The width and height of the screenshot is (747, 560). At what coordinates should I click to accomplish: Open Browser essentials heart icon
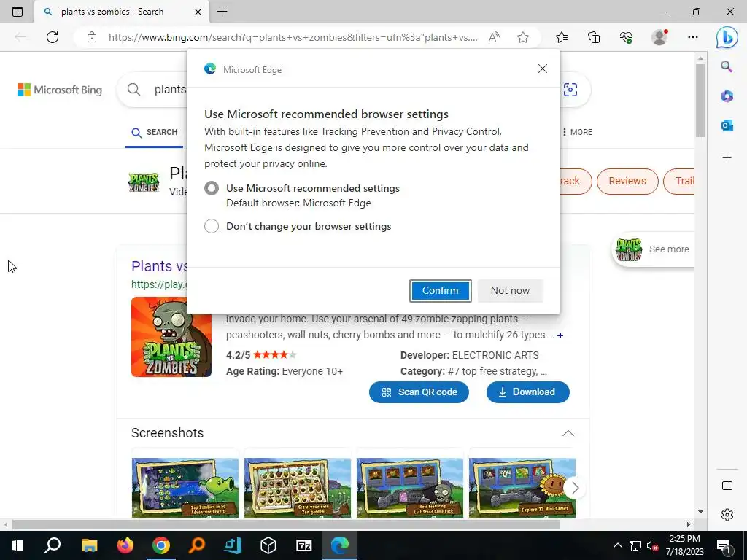pos(626,37)
